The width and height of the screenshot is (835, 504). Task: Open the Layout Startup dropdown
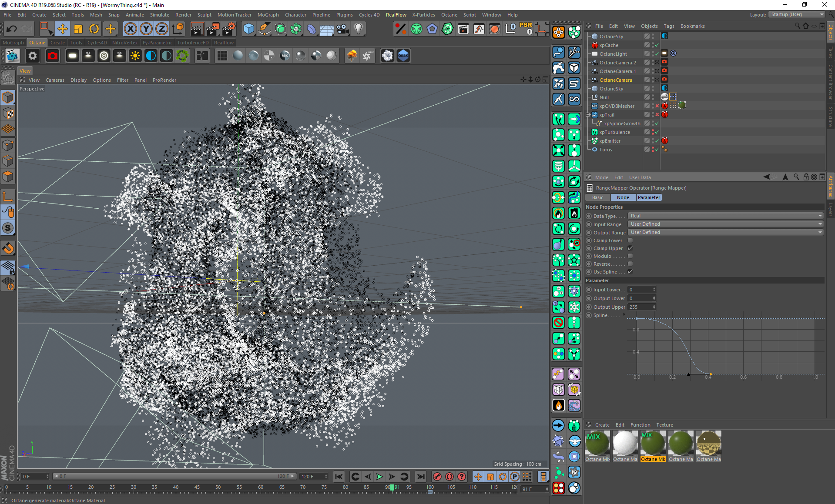(x=797, y=14)
